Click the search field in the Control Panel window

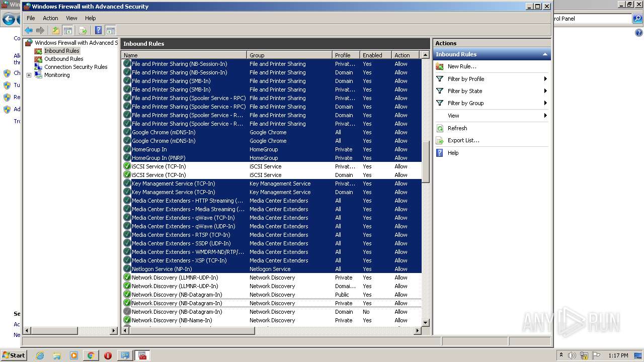coord(592,19)
